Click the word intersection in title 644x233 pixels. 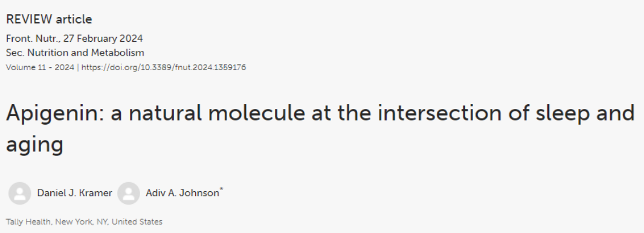coord(439,113)
